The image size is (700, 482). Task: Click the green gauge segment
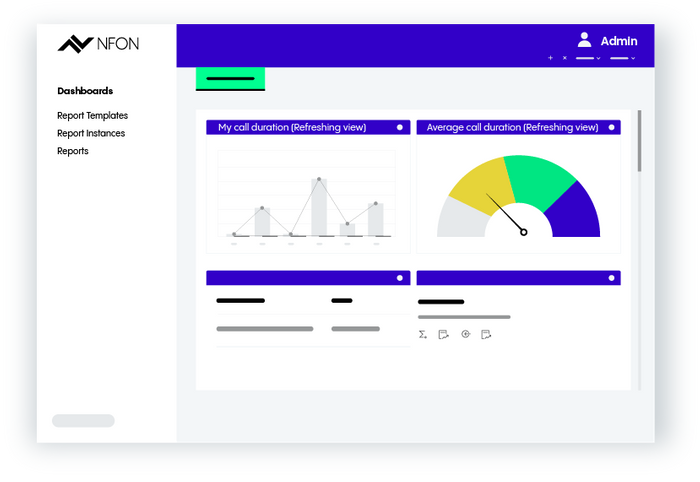click(540, 181)
